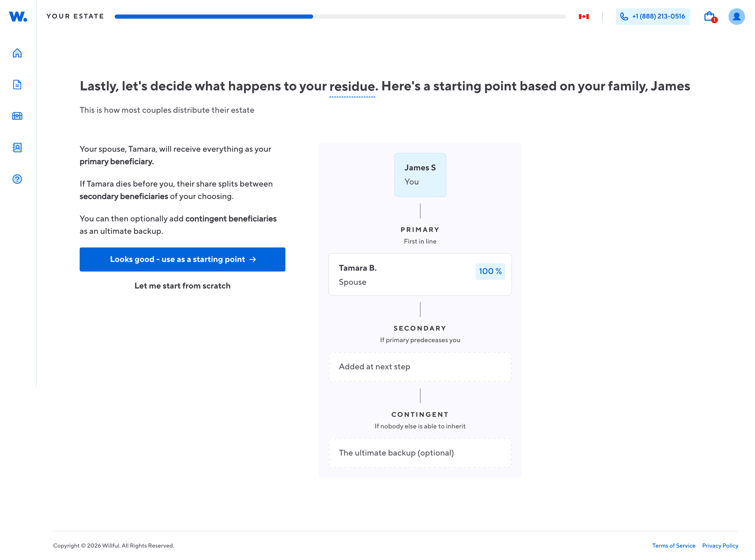Open the treasure chest assets icon
The width and height of the screenshot is (755, 560).
click(x=17, y=116)
